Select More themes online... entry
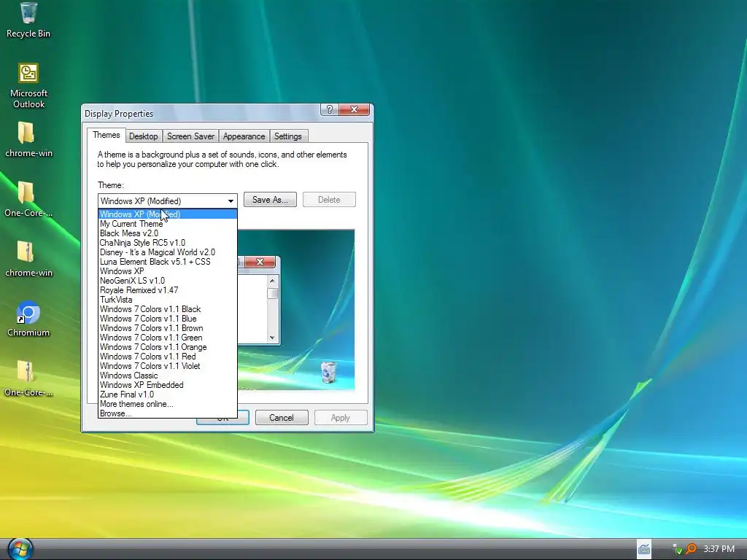This screenshot has height=560, width=747. point(168,404)
